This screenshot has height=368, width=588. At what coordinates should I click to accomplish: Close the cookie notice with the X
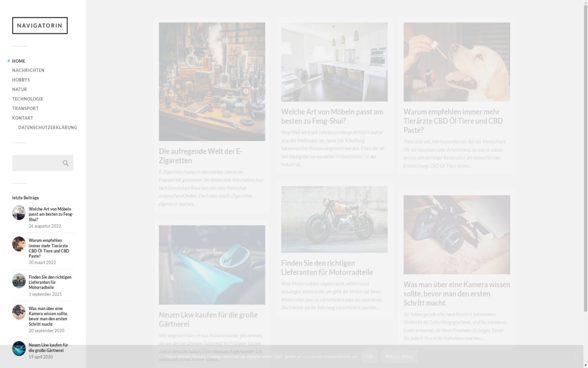click(576, 356)
